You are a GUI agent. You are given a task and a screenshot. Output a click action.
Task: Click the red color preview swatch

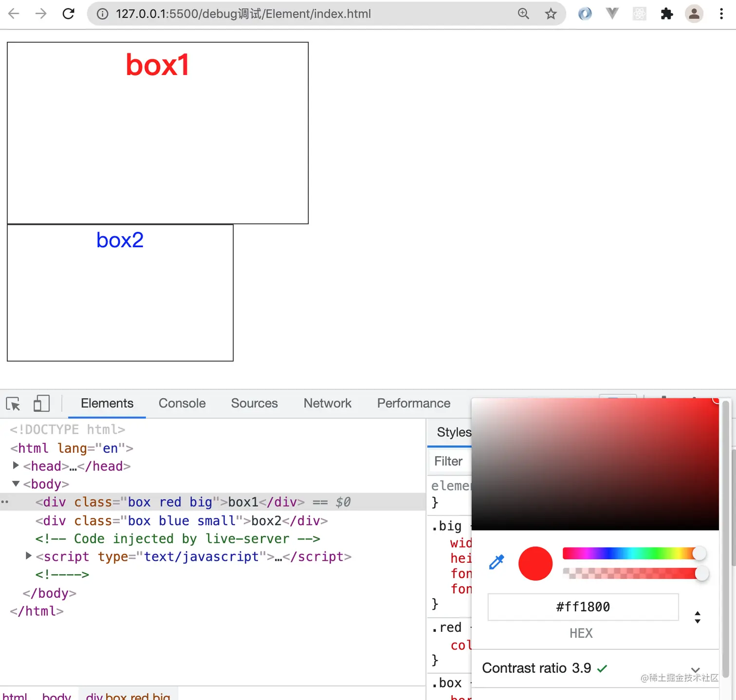click(x=535, y=563)
